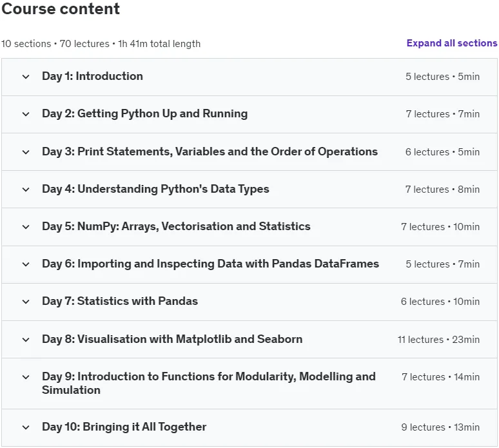Click '6 lectures • 10min' in Day 7 row
Screen dimensions: 499x448
[x=440, y=302]
